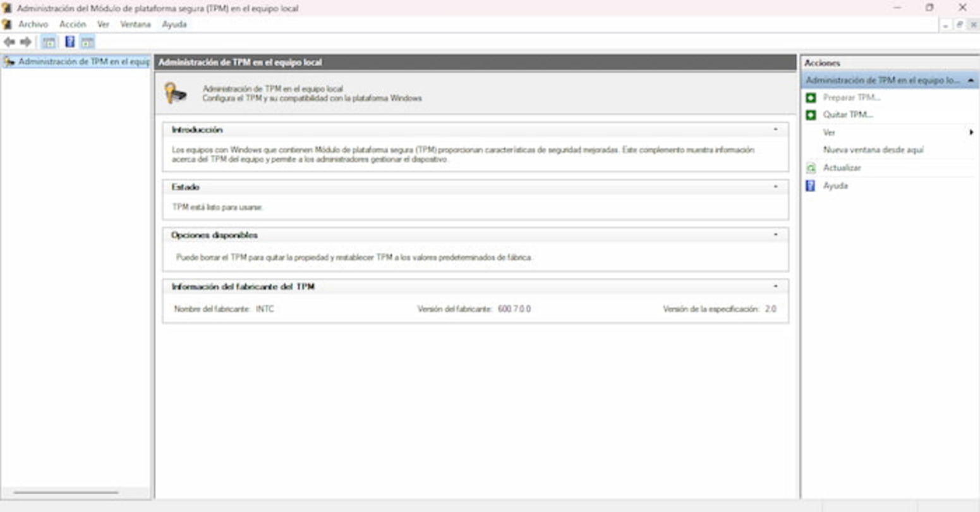
Task: Collapse the Estado section
Action: tap(775, 187)
